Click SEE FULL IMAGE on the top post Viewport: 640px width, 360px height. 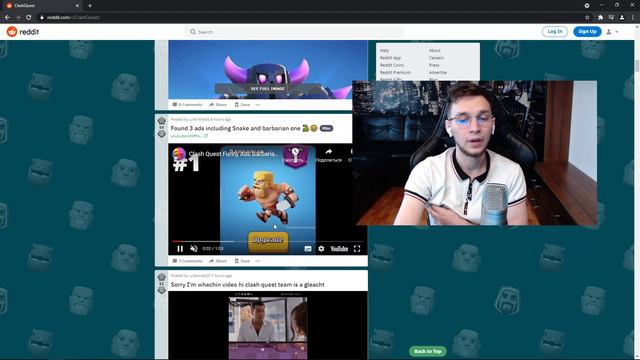(x=268, y=89)
